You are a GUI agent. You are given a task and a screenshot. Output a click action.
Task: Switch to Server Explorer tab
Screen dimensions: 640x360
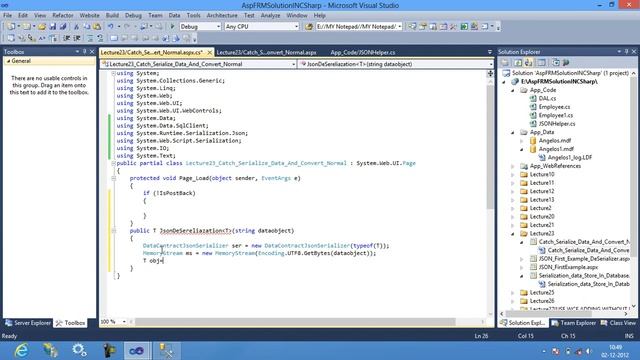[x=28, y=323]
